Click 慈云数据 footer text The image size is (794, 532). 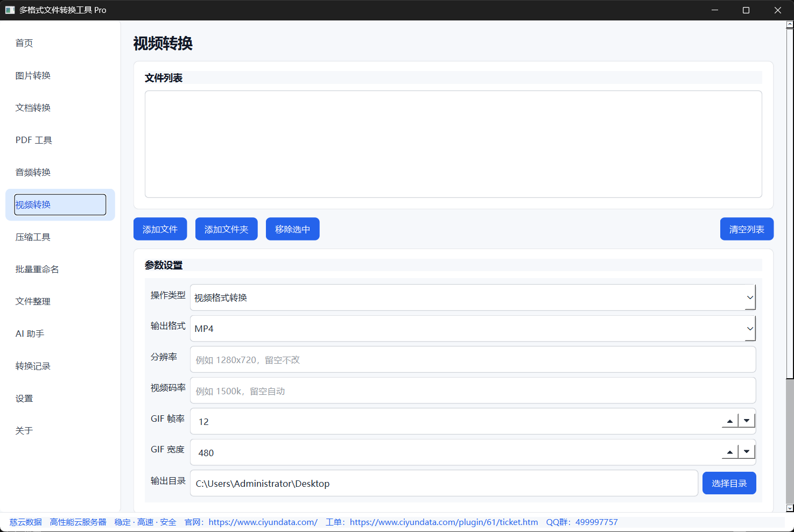click(x=25, y=522)
